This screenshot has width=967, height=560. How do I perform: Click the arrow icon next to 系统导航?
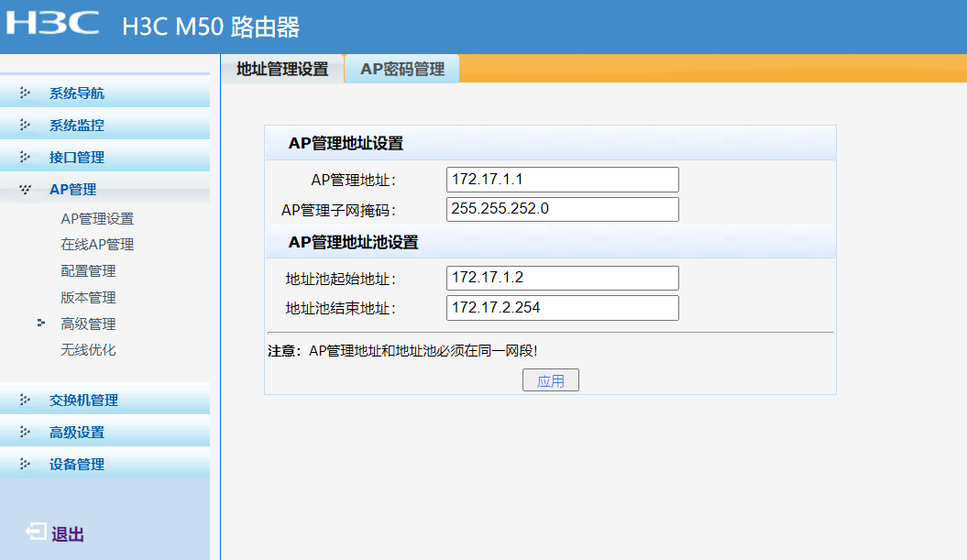coord(25,93)
